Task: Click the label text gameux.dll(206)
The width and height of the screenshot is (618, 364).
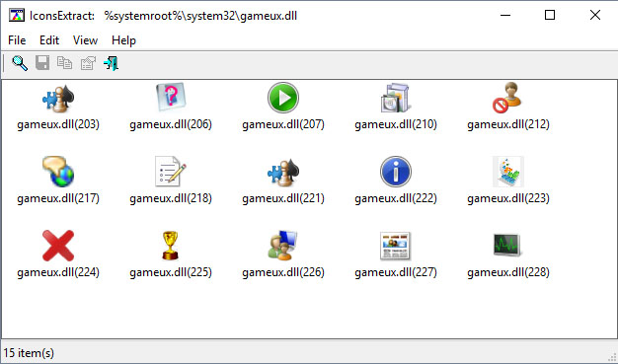Action: (x=171, y=124)
